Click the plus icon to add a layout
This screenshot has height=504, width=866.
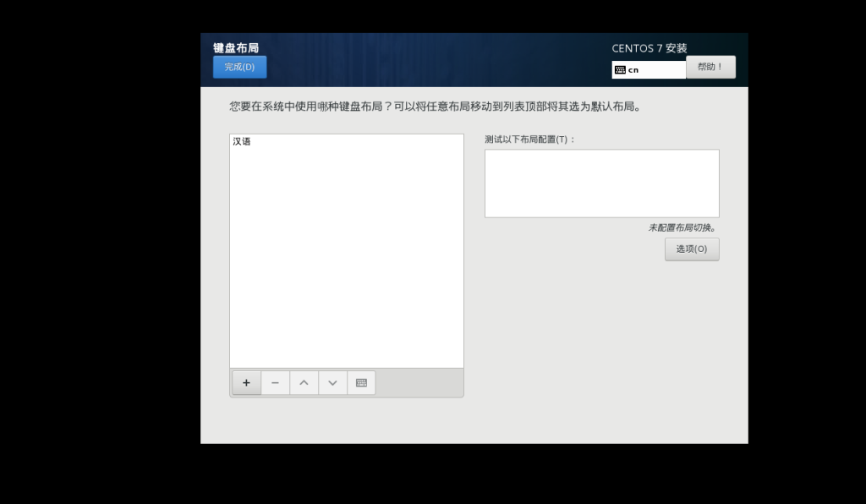(x=246, y=383)
